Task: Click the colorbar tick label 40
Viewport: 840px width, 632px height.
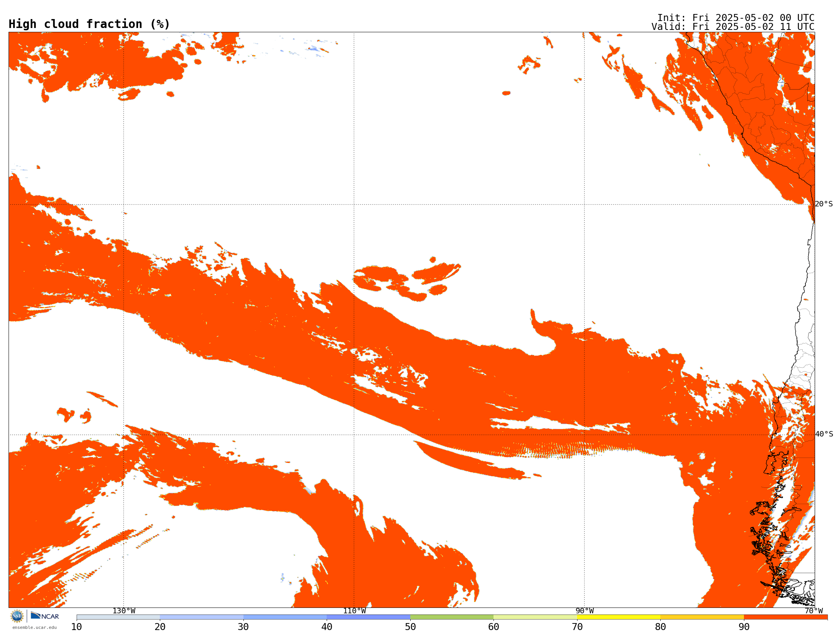Action: point(327,627)
